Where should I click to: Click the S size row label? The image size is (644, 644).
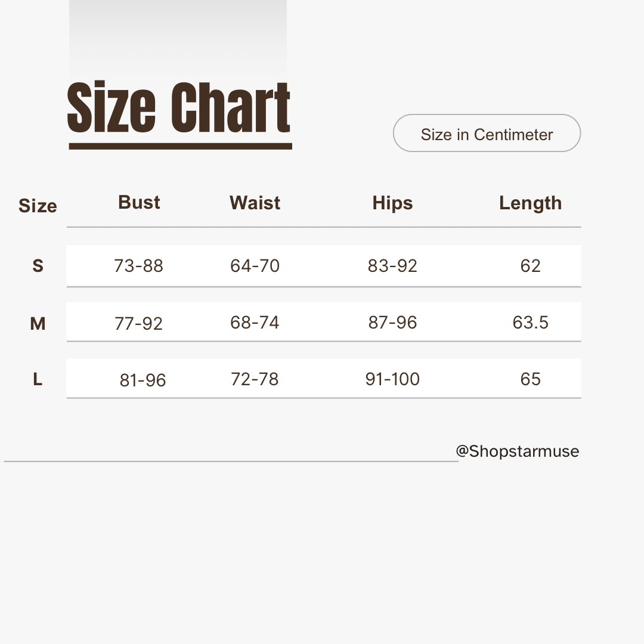pos(38,266)
